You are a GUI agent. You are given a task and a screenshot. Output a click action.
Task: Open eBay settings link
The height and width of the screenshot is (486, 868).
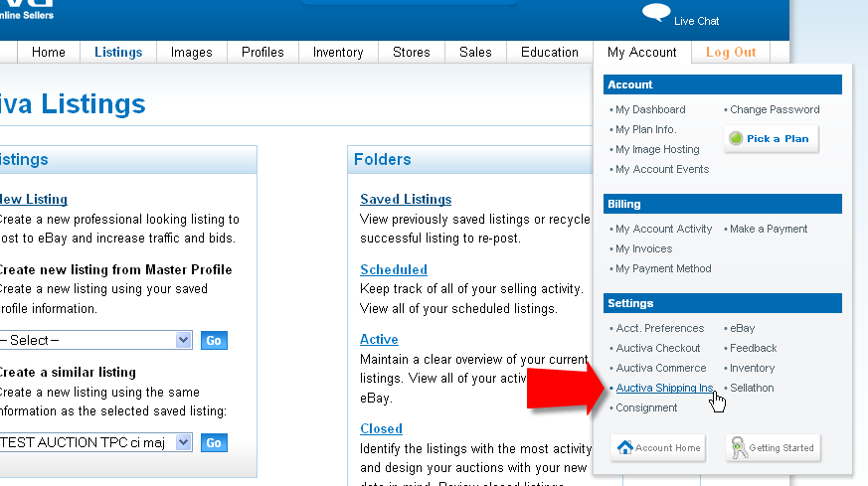pos(743,328)
